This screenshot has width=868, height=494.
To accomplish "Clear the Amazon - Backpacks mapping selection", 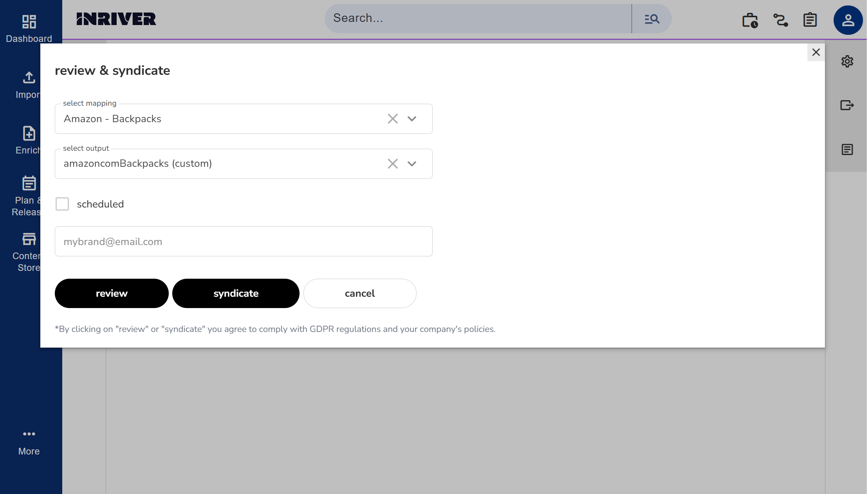I will 393,119.
